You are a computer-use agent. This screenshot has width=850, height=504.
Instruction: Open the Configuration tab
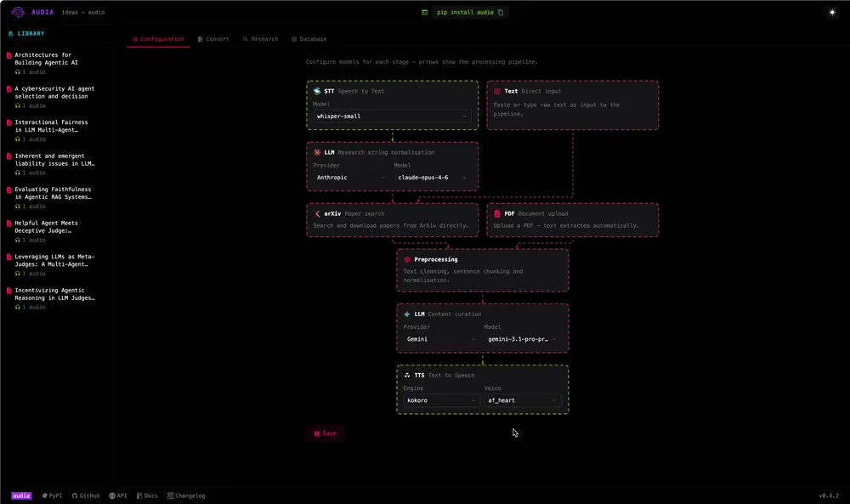click(158, 39)
